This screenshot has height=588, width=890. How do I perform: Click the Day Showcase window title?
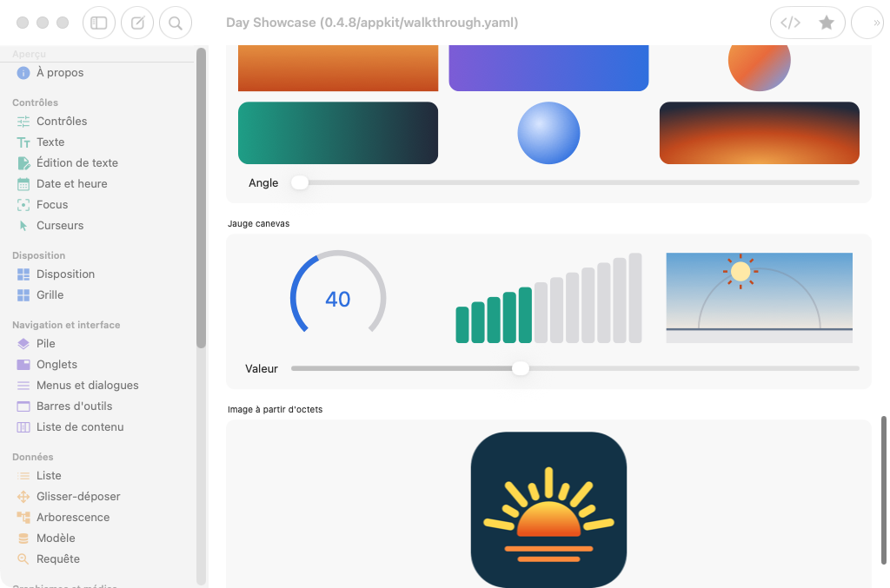click(372, 23)
